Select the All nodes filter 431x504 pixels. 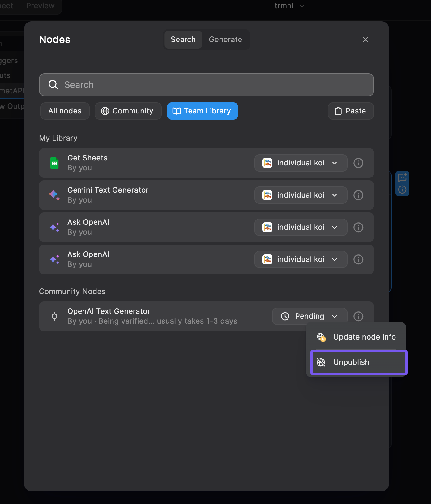[x=65, y=111]
